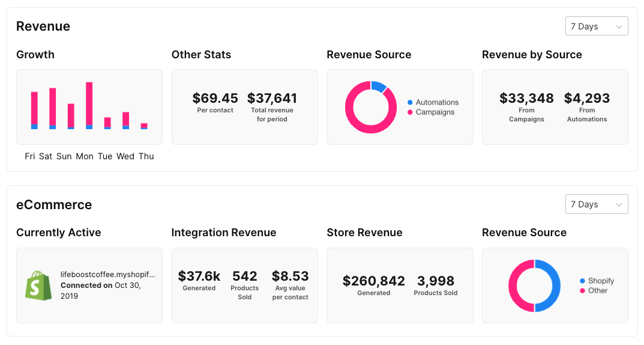The height and width of the screenshot is (345, 644).
Task: Click the 542 Products Sold stat
Action: coord(244,276)
